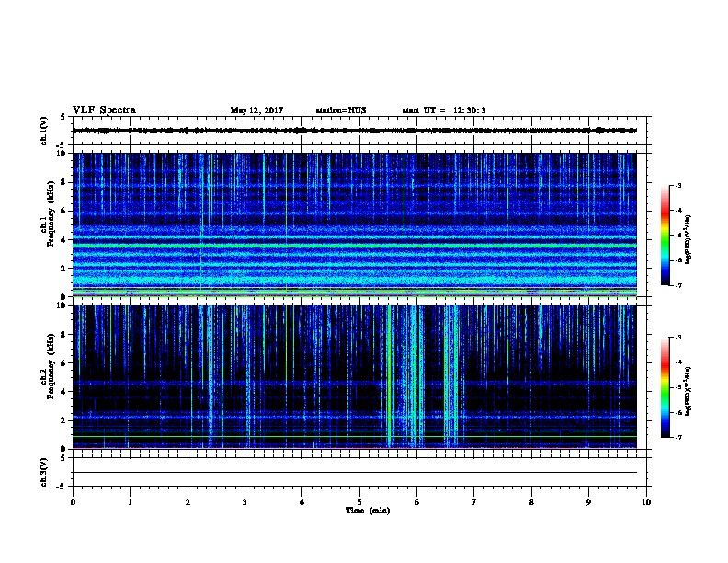
Task: Click the "4" kHz tick on ch.2 frequency axis
Action: 64,392
